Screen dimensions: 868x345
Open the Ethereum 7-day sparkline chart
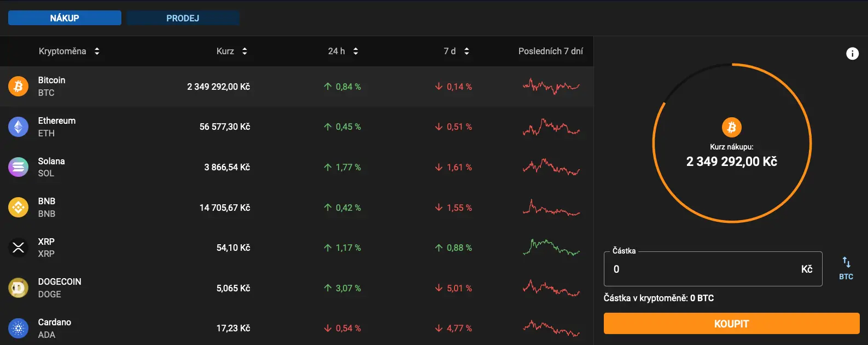coord(551,127)
